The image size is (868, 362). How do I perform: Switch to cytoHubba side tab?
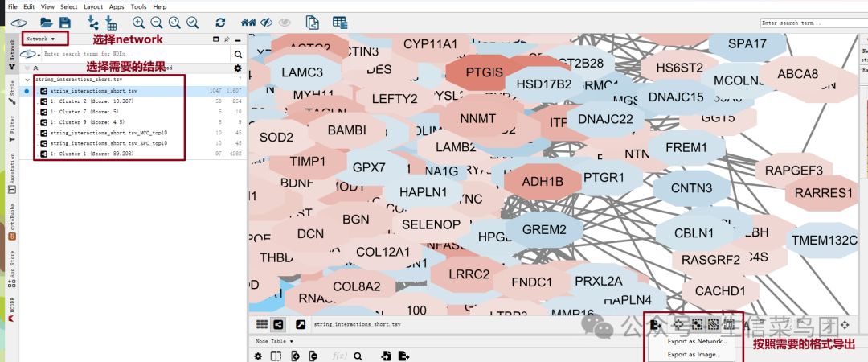12,221
